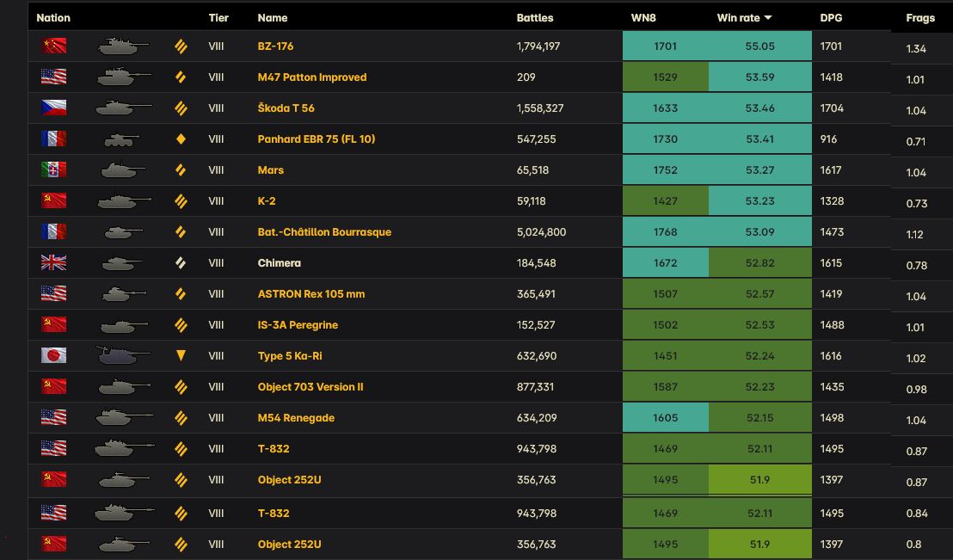The height and width of the screenshot is (560, 953).
Task: Click the Panhard EBR 75 vehicle silhouette
Action: point(121,139)
